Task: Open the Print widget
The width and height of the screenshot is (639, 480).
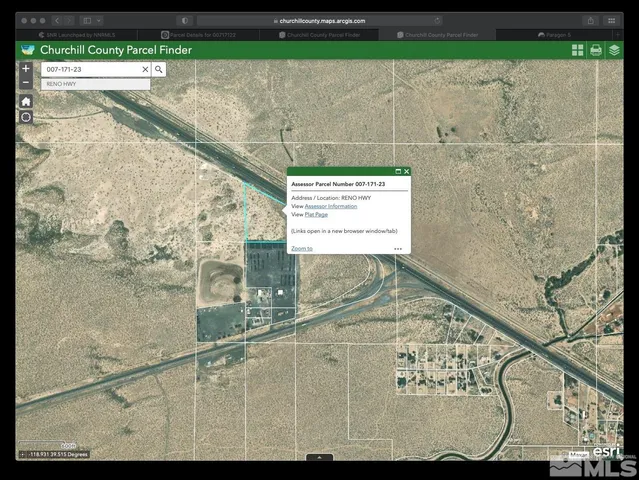Action: coord(596,50)
